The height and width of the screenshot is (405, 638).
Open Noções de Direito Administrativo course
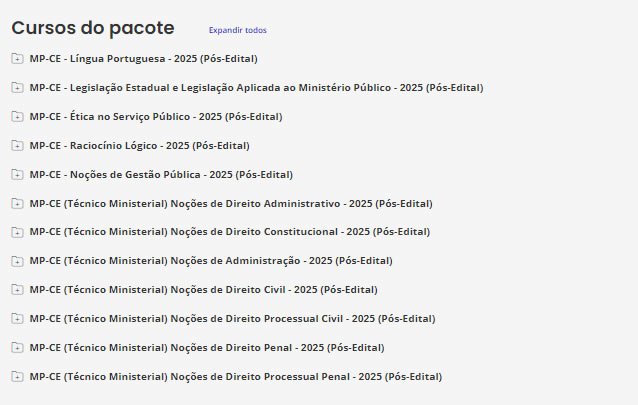231,203
